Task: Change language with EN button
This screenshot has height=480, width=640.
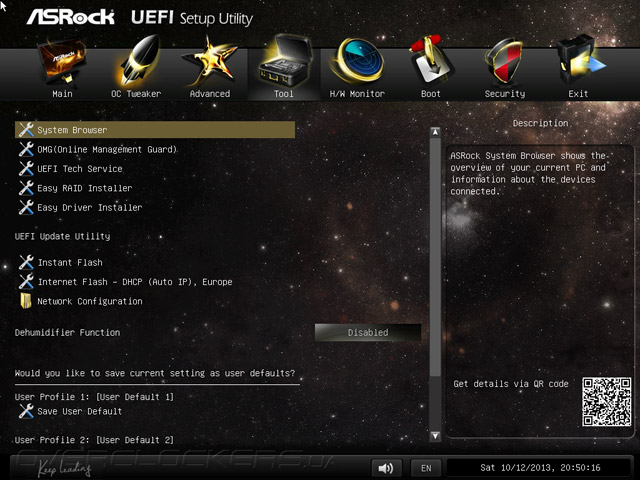Action: 426,468
